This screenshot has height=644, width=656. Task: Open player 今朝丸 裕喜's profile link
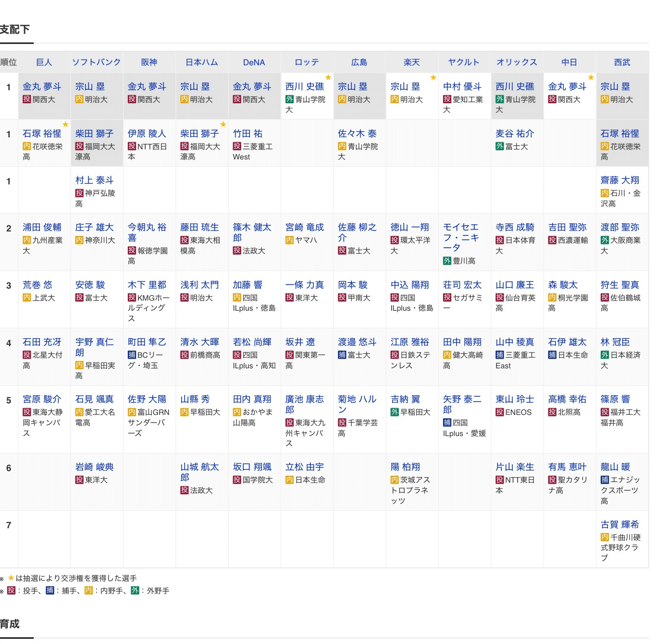147,232
